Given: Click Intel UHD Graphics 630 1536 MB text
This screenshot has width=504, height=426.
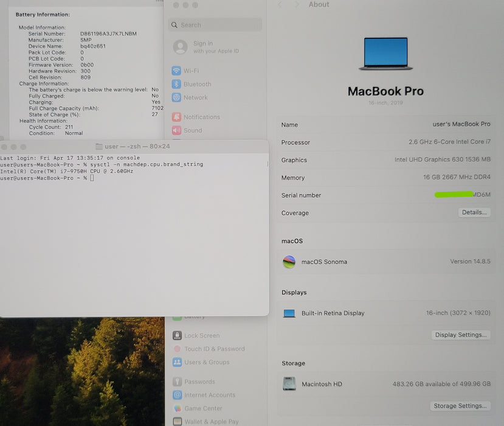Looking at the screenshot, I should pos(442,159).
